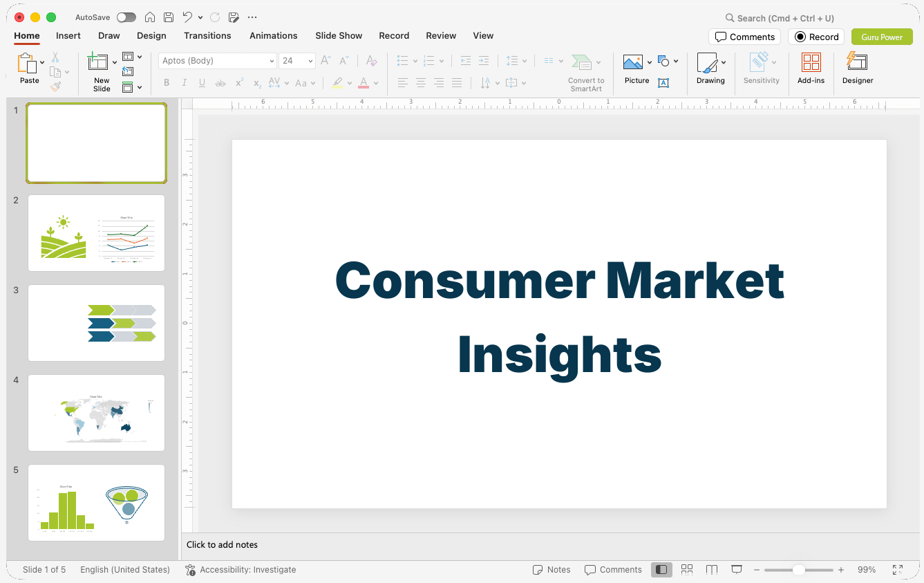The width and height of the screenshot is (924, 583).
Task: Open the Slide Show tab
Action: pyautogui.click(x=339, y=36)
